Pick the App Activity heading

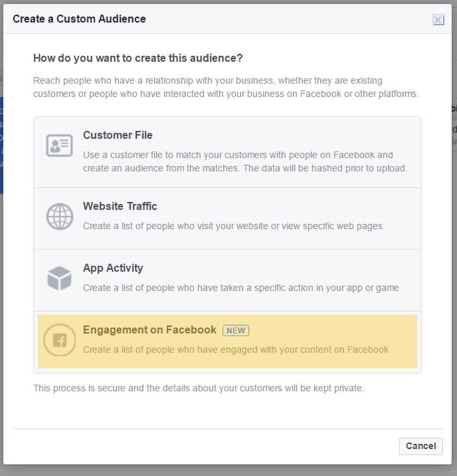click(113, 268)
